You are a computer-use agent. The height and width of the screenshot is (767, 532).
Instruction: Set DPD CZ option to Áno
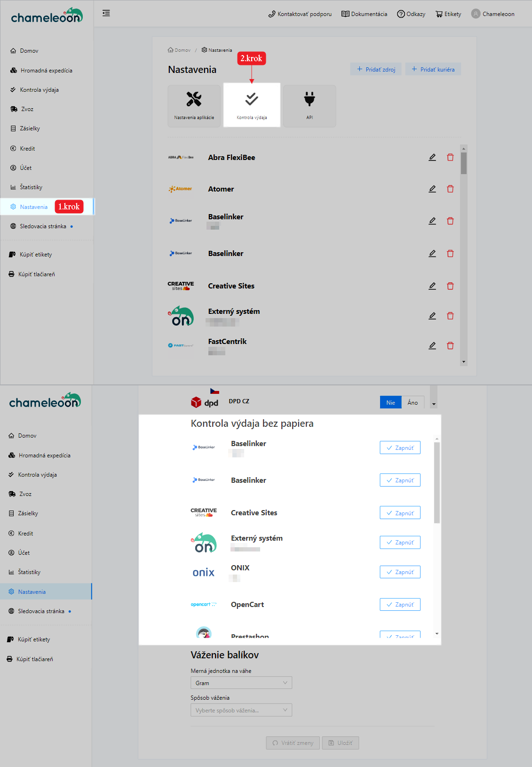click(x=413, y=403)
